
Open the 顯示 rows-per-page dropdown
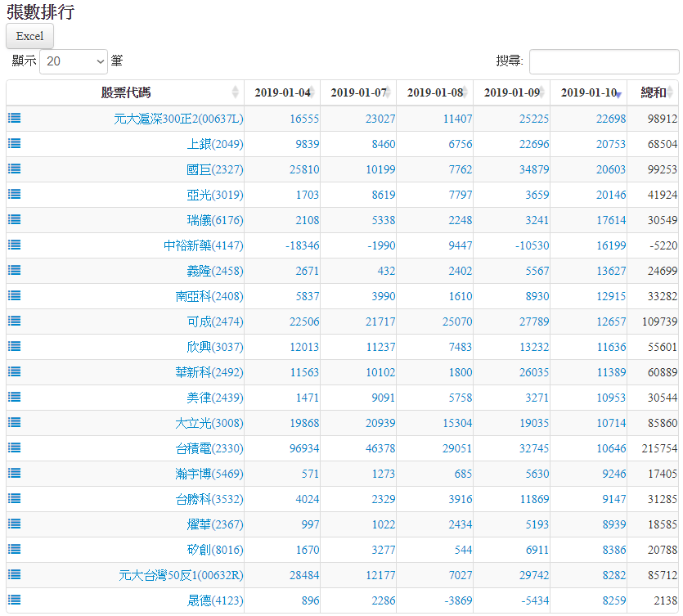click(x=74, y=61)
